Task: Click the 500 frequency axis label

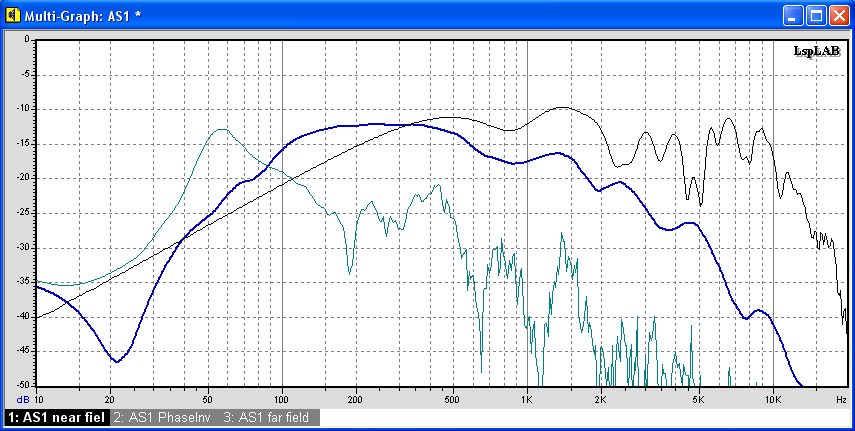Action: [453, 399]
